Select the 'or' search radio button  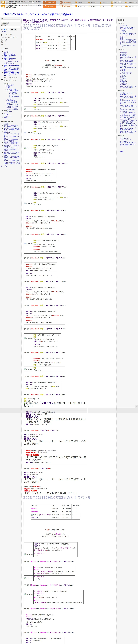click(x=8, y=30)
